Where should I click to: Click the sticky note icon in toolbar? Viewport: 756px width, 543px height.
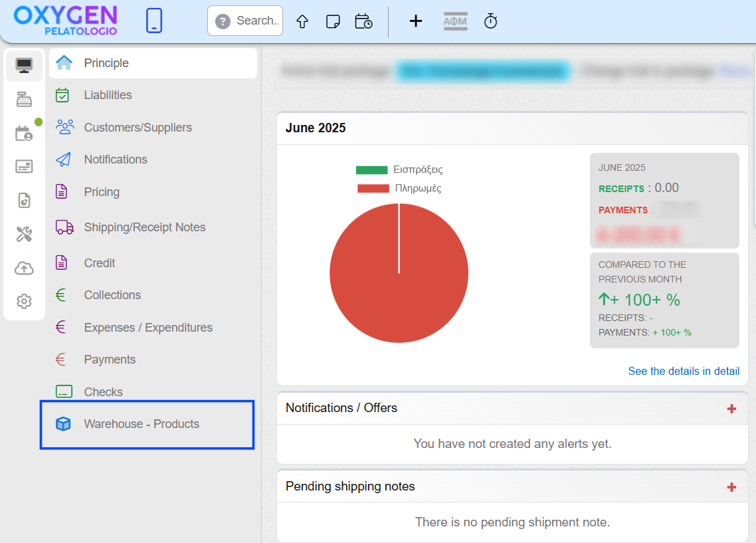pos(333,21)
